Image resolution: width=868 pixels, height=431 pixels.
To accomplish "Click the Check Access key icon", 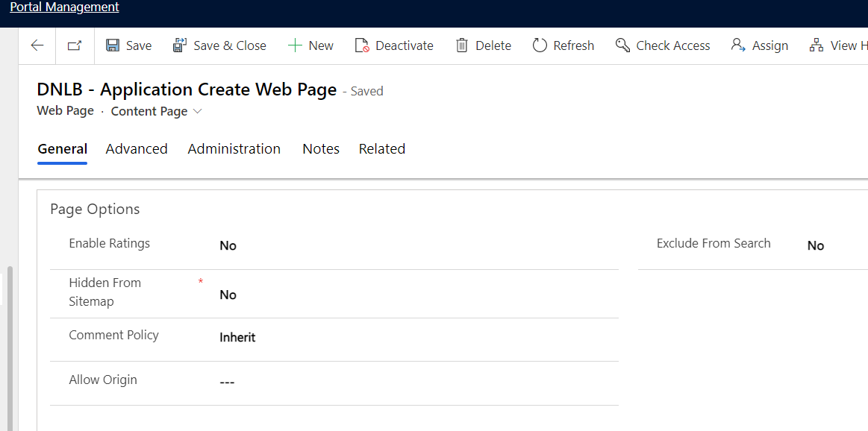I will pyautogui.click(x=622, y=45).
